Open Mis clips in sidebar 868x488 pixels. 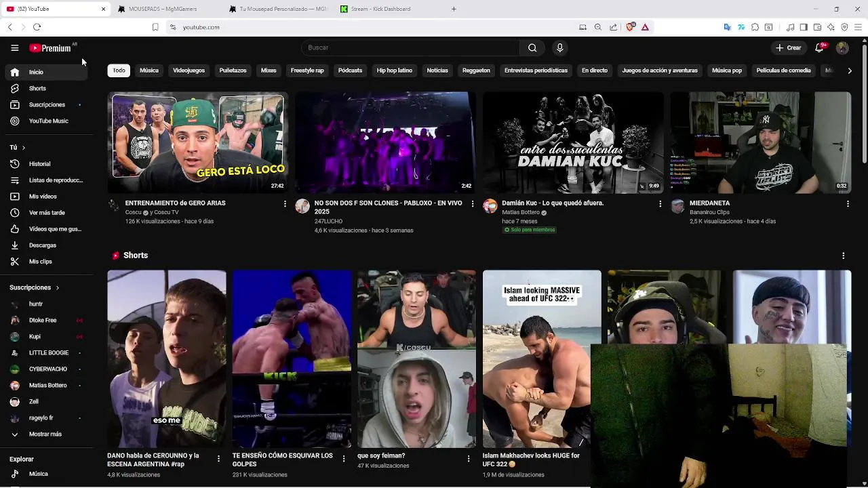tap(45, 262)
